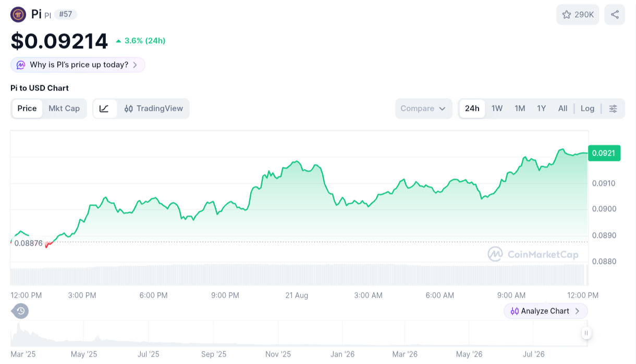Select the 1Y timeframe tab
Viewport: 636px width, 364px height.
click(x=542, y=108)
